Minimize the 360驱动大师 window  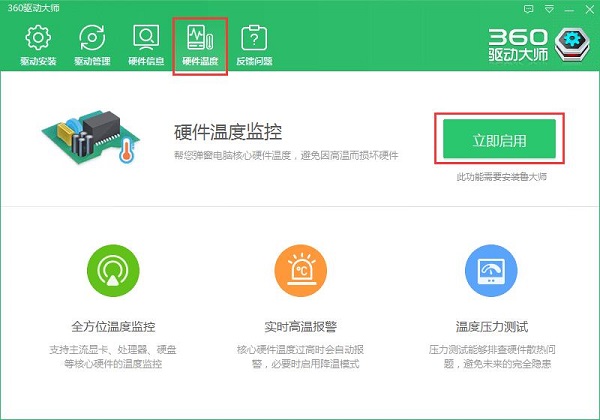[x=569, y=10]
